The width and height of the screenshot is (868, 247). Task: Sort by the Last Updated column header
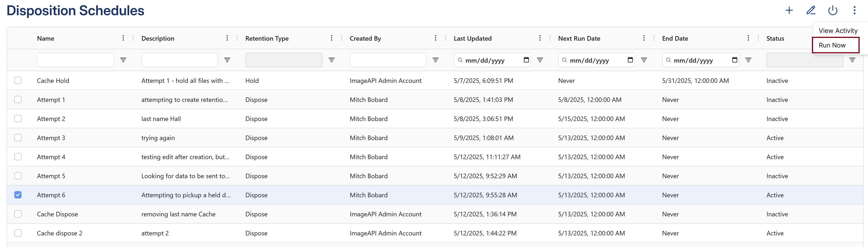coord(472,38)
